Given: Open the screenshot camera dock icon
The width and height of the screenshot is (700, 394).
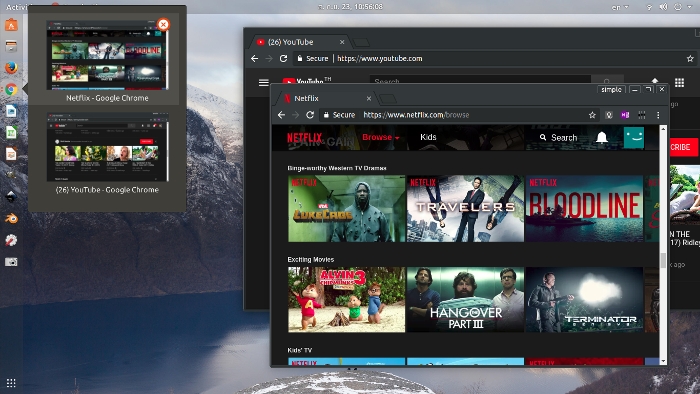Looking at the screenshot, I should click(11, 261).
